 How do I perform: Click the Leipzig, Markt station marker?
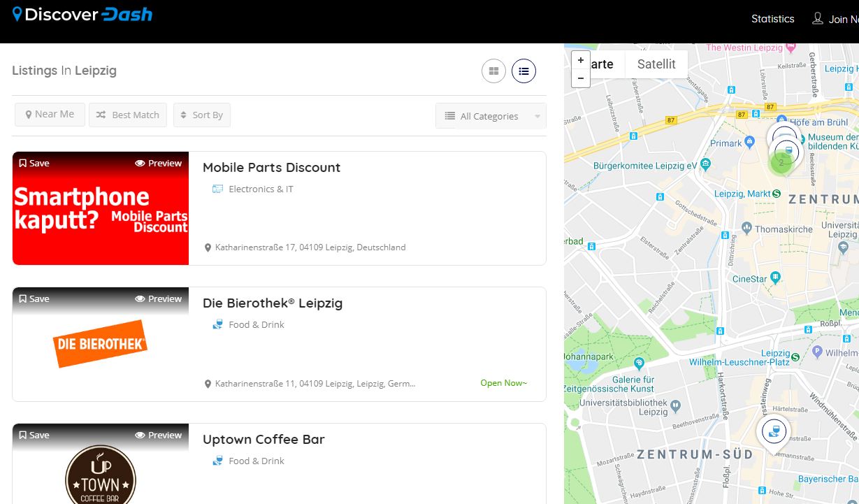776,193
